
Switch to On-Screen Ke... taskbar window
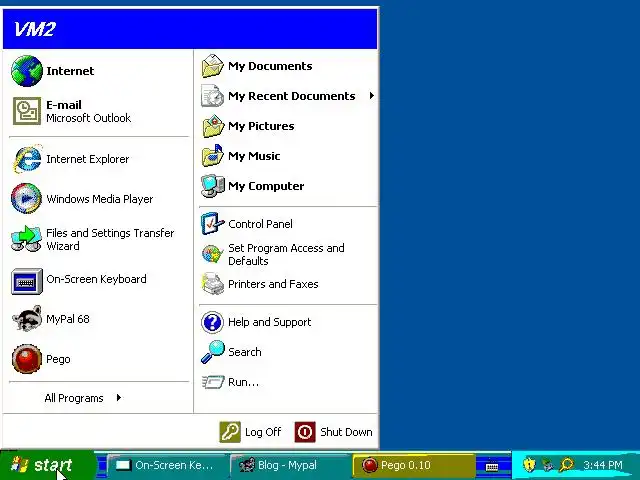point(166,465)
